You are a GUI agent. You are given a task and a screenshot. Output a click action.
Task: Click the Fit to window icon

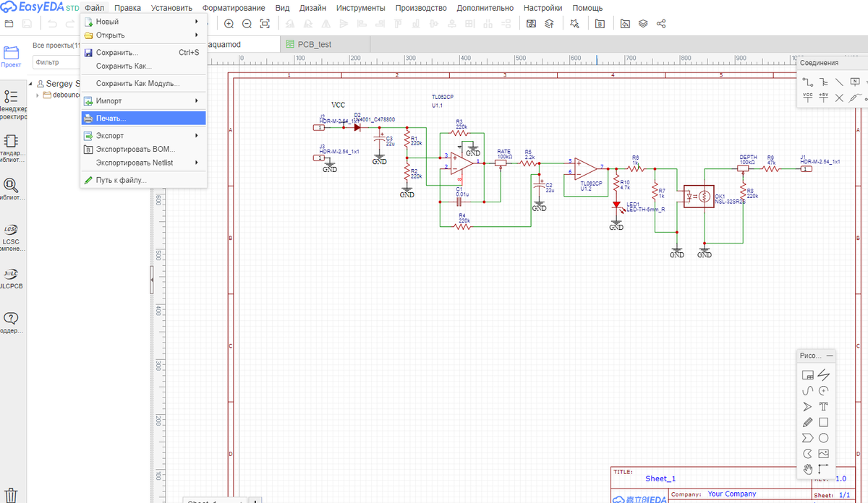pos(265,24)
